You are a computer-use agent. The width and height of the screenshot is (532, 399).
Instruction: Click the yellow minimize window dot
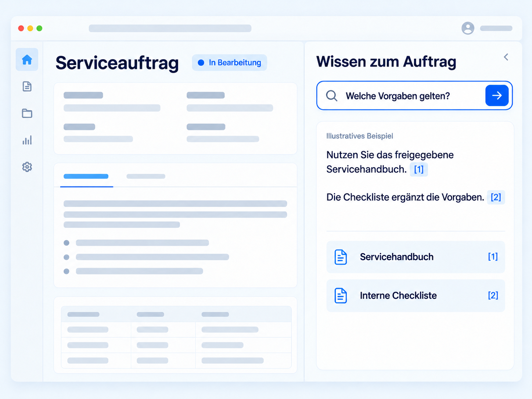tap(30, 28)
